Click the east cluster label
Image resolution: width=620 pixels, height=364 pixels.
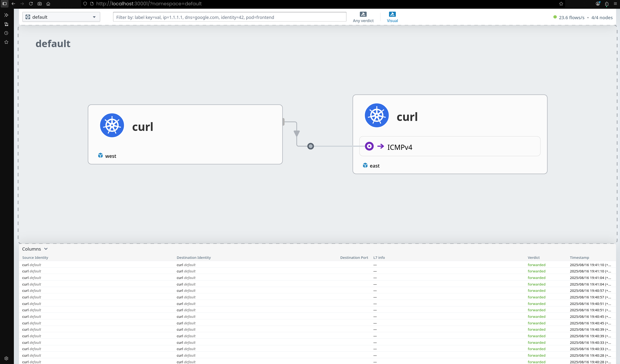(374, 166)
